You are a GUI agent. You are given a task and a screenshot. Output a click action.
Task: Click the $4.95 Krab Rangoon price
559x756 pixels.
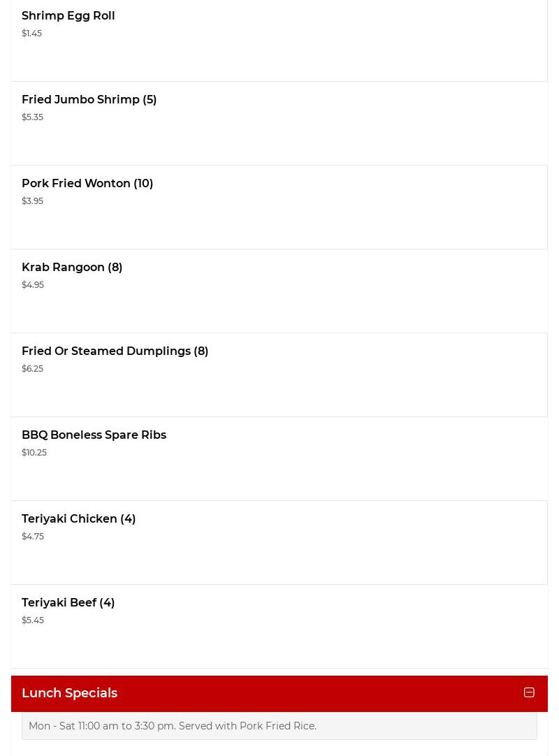(x=33, y=284)
